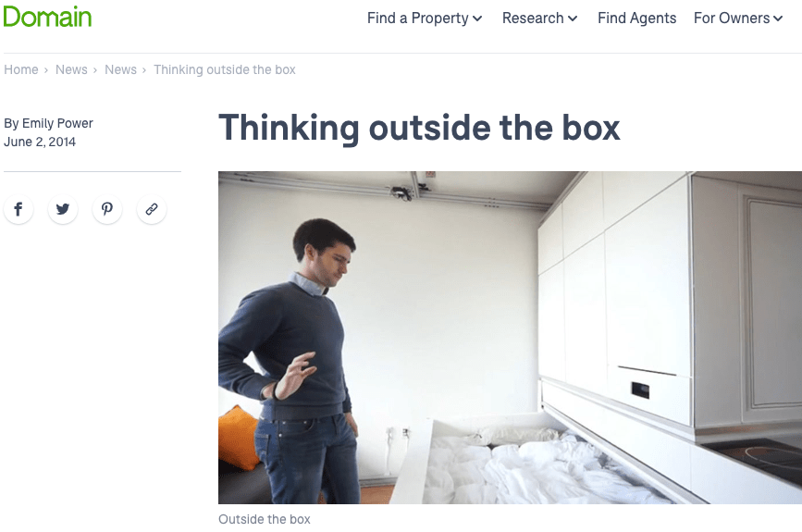Copy article link icon
This screenshot has width=802, height=532.
[x=152, y=209]
